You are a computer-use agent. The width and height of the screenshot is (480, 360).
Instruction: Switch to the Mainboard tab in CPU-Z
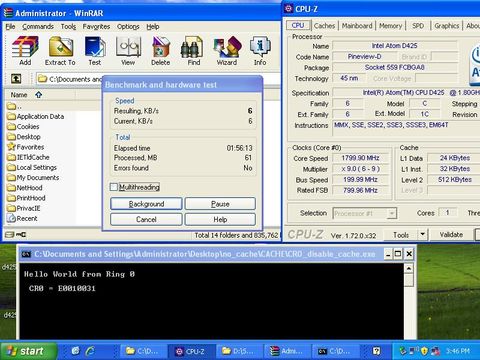click(357, 26)
